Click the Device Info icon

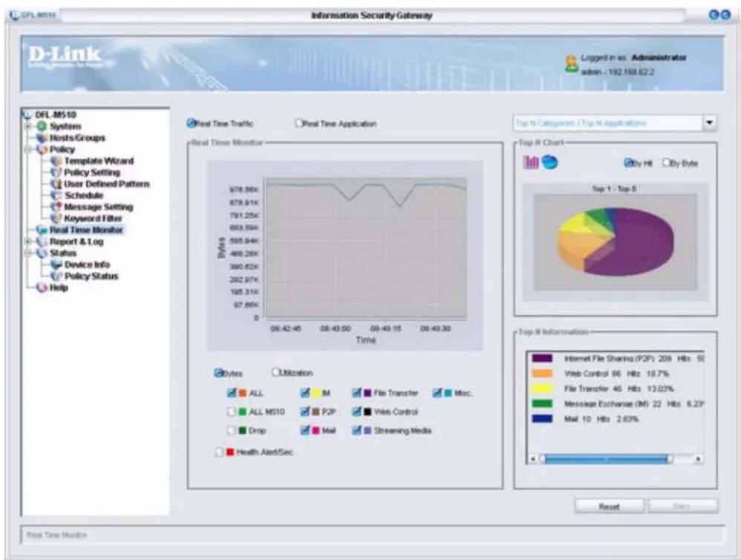tap(56, 264)
